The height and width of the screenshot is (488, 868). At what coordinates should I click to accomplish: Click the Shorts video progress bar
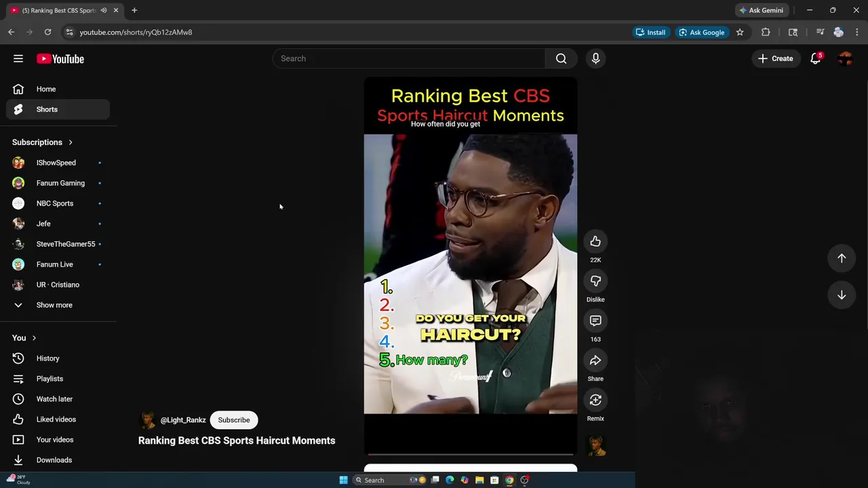pyautogui.click(x=471, y=454)
